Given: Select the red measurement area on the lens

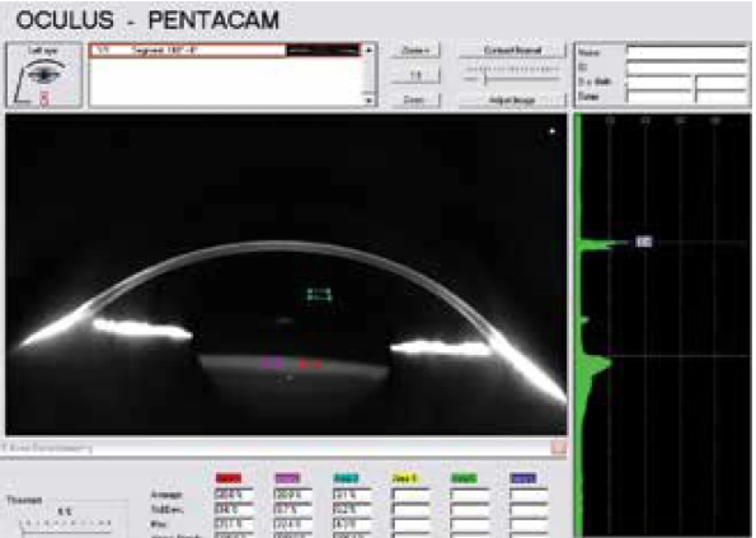Looking at the screenshot, I should coord(309,363).
